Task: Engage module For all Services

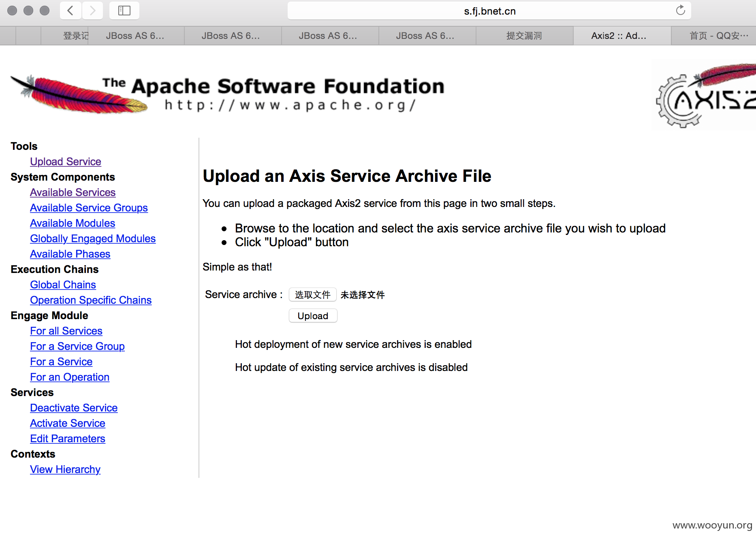Action: [66, 331]
